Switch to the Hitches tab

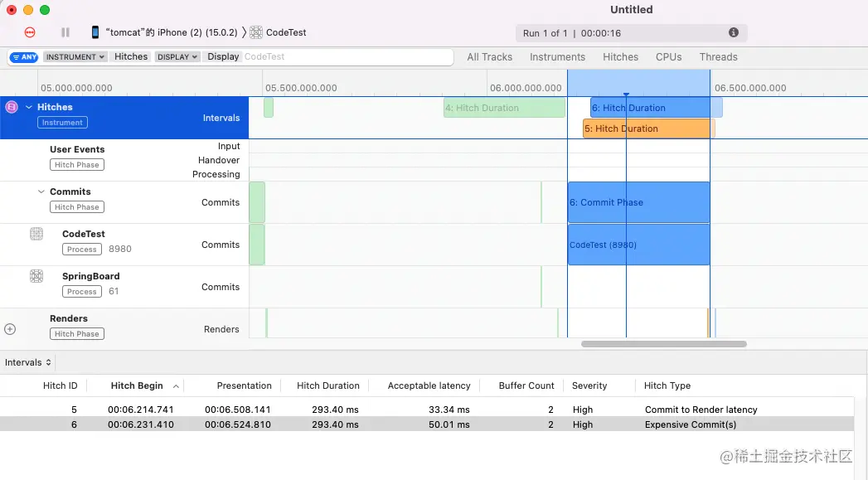click(621, 57)
